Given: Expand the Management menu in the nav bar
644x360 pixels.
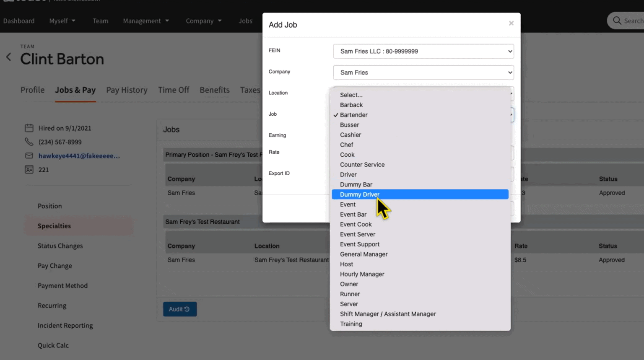Looking at the screenshot, I should click(146, 21).
